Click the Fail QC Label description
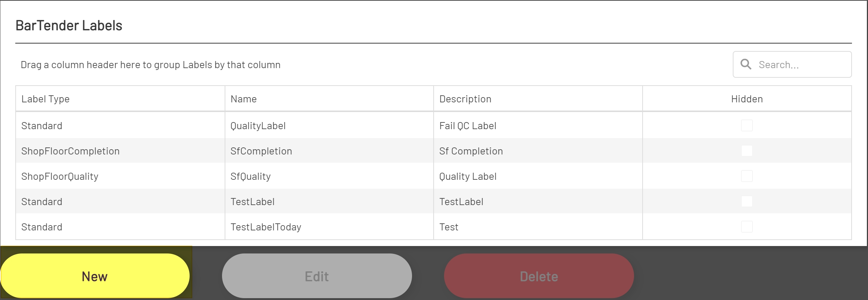868x300 pixels. click(468, 126)
